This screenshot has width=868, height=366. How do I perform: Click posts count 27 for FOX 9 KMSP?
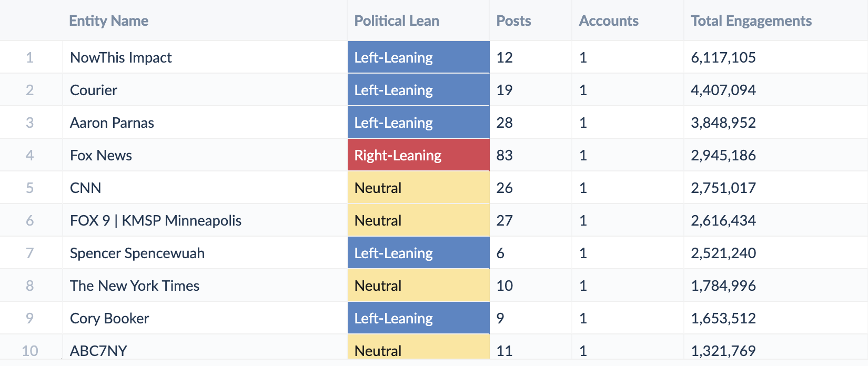click(x=504, y=221)
